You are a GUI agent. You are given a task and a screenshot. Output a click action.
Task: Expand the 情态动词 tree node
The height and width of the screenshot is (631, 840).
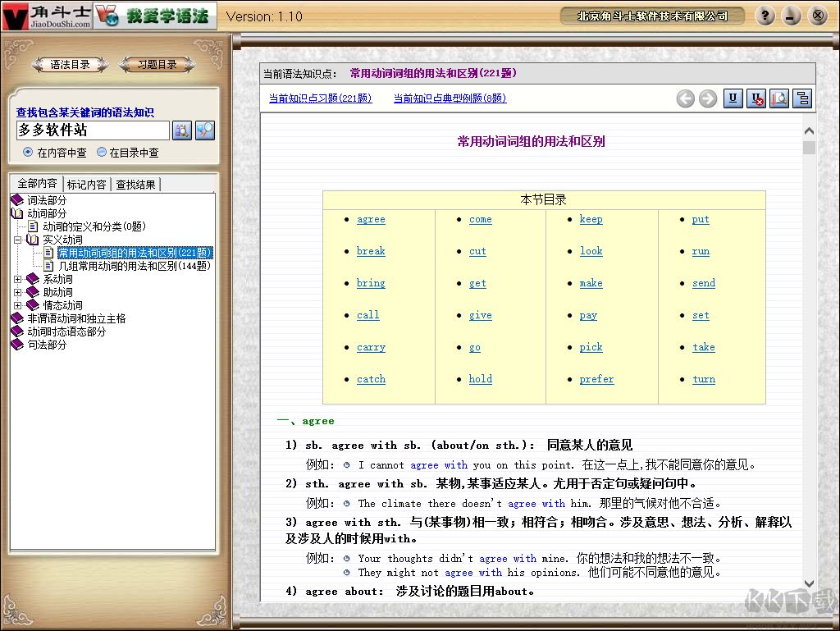tap(16, 305)
